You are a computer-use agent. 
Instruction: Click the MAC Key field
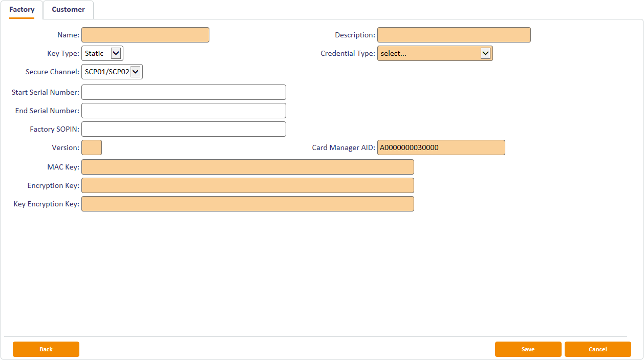pos(247,167)
